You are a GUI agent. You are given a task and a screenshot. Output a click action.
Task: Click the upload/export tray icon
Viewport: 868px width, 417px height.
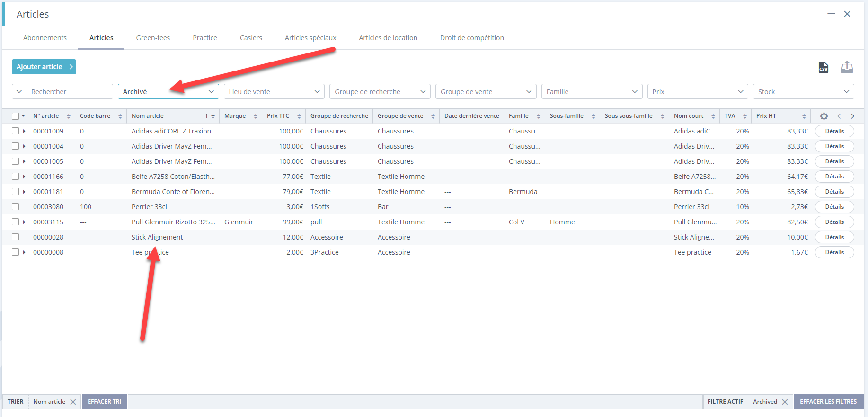tap(847, 67)
